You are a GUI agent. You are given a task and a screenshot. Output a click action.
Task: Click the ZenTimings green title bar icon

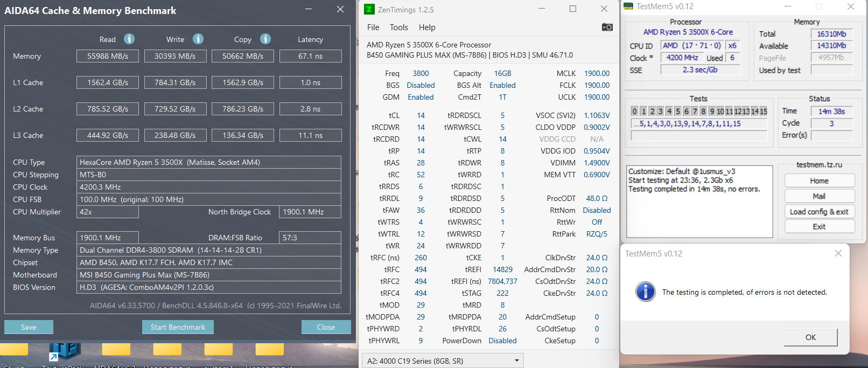coord(369,9)
